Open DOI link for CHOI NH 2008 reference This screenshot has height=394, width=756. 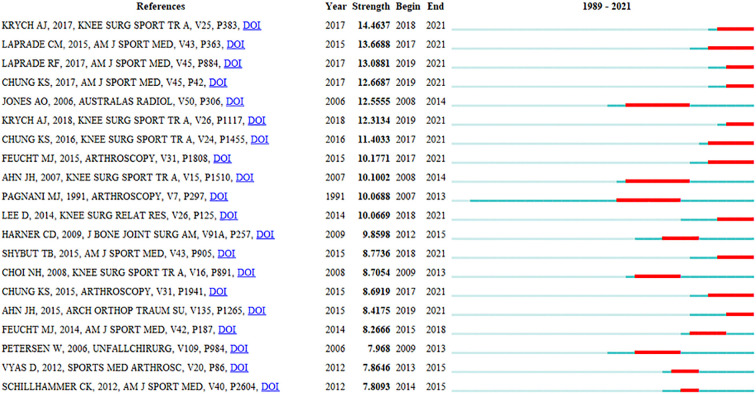(246, 273)
